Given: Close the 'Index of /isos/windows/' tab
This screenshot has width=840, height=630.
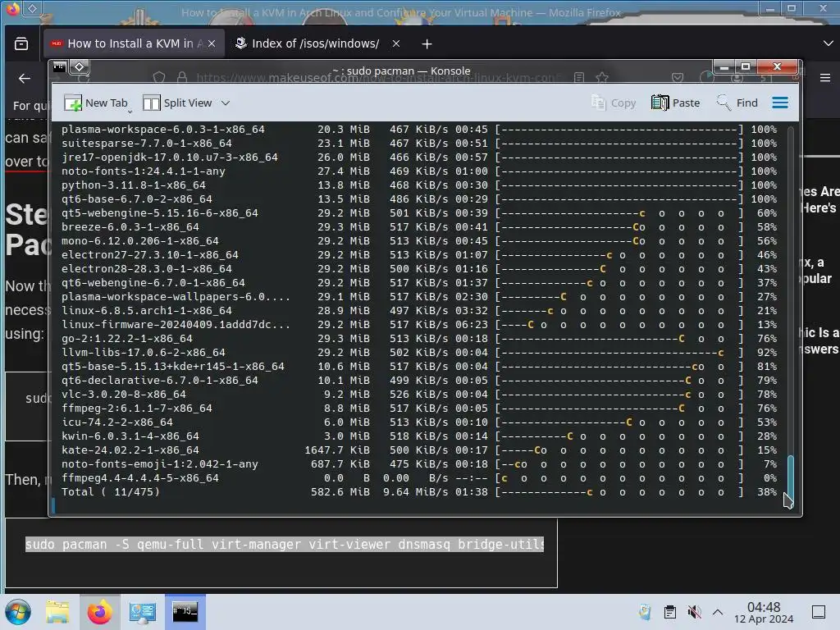Looking at the screenshot, I should pyautogui.click(x=396, y=44).
